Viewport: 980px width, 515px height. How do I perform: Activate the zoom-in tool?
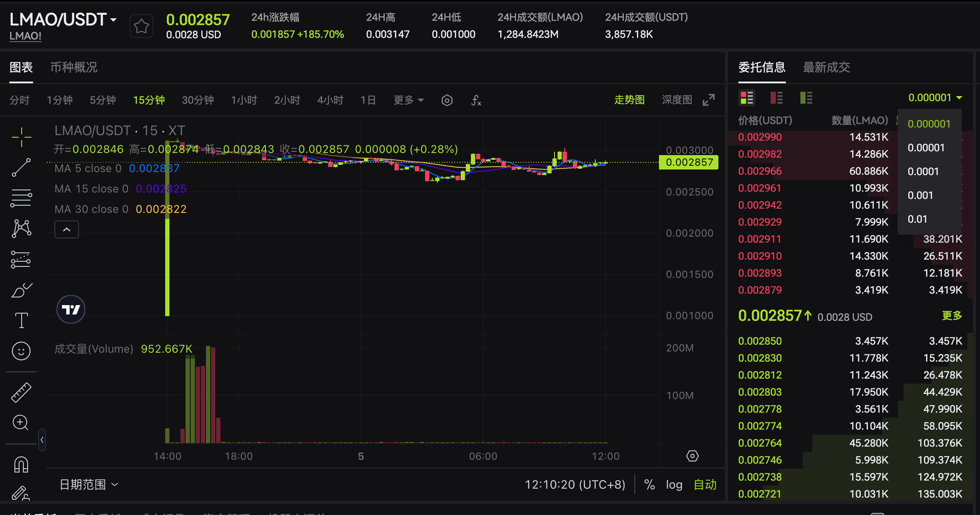point(21,422)
